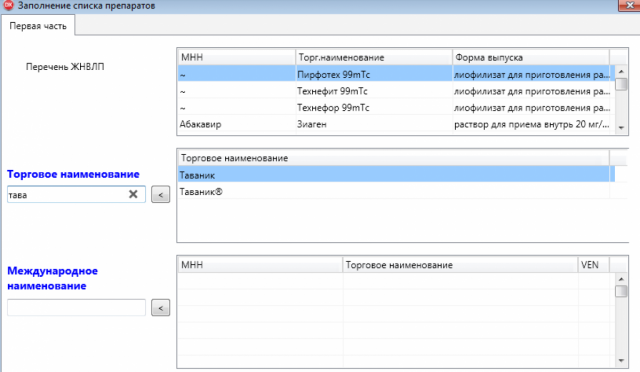This screenshot has height=372, width=640.
Task: Click scroll-up arrow of bottom МНН table
Action: [x=621, y=279]
